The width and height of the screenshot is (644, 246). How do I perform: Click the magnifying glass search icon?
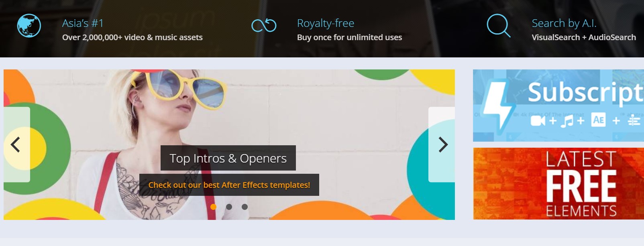[x=499, y=26]
